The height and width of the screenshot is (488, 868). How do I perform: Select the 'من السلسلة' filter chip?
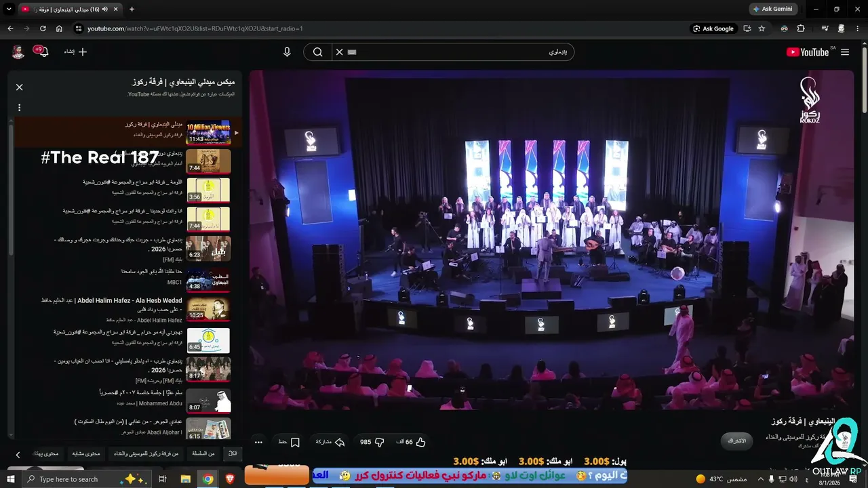(203, 453)
